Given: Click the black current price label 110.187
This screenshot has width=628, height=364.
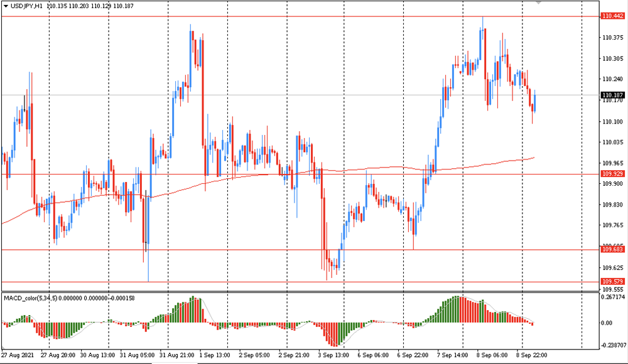Looking at the screenshot, I should click(x=612, y=95).
